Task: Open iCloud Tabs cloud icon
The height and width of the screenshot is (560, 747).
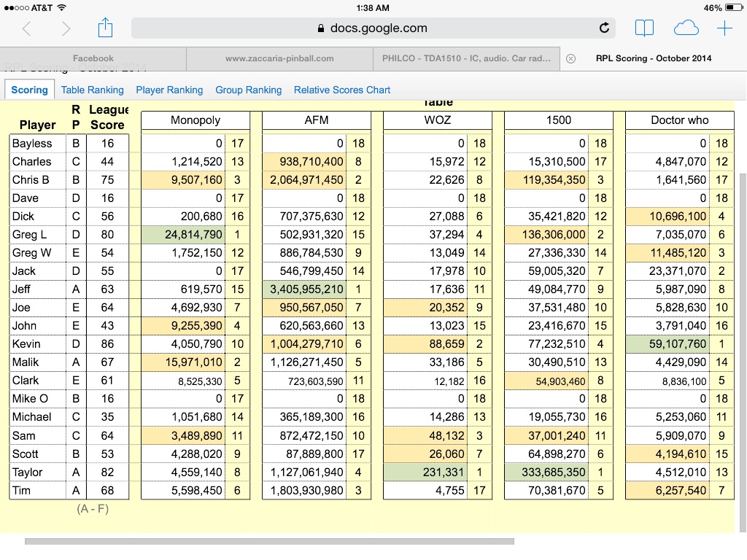Action: point(686,28)
